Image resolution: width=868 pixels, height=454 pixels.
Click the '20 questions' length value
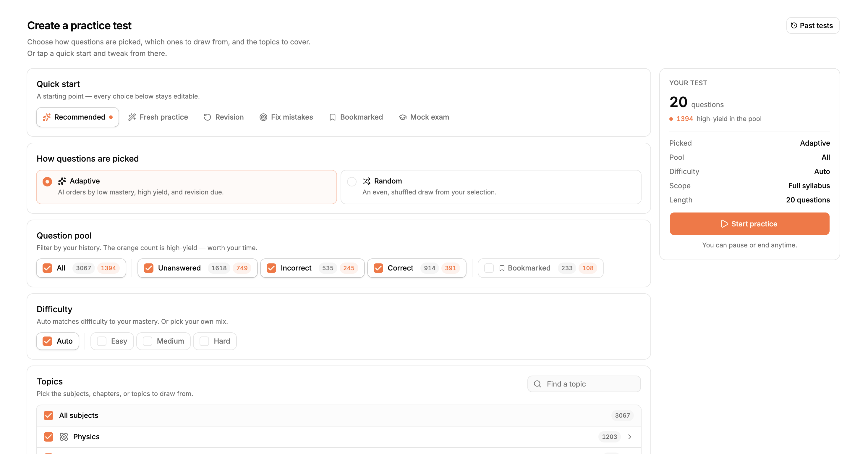[808, 200]
